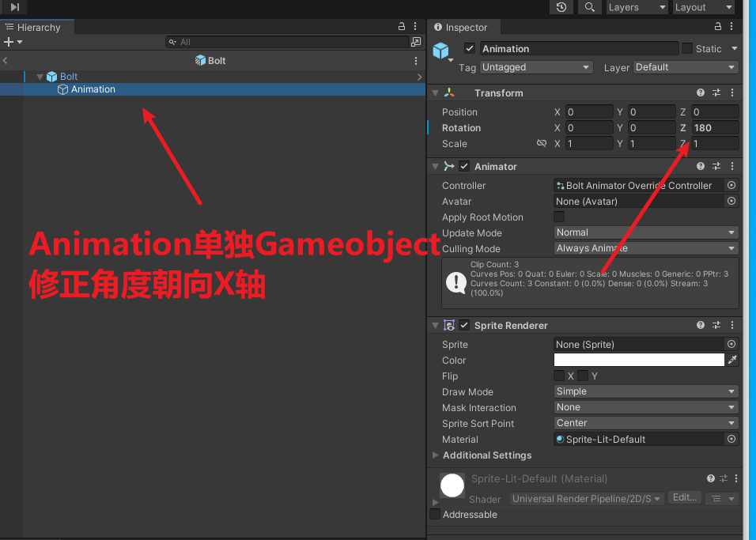Open the Animator presets icon
The height and width of the screenshot is (540, 756).
click(x=716, y=166)
